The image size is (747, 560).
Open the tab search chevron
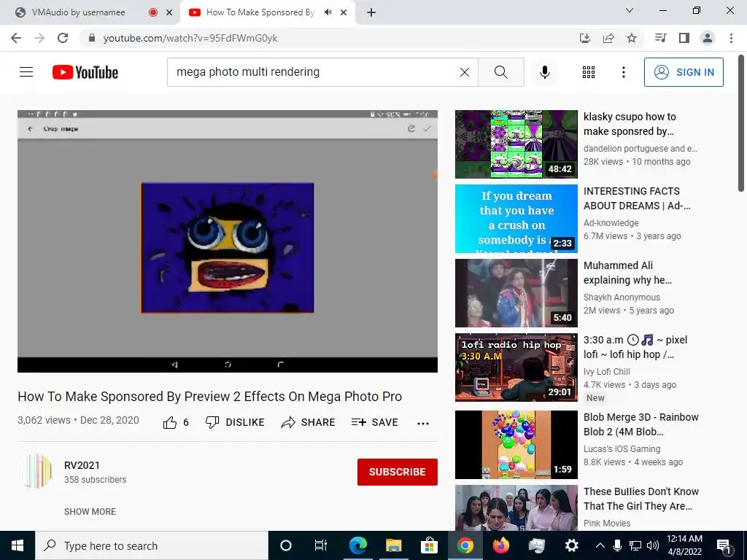click(630, 10)
